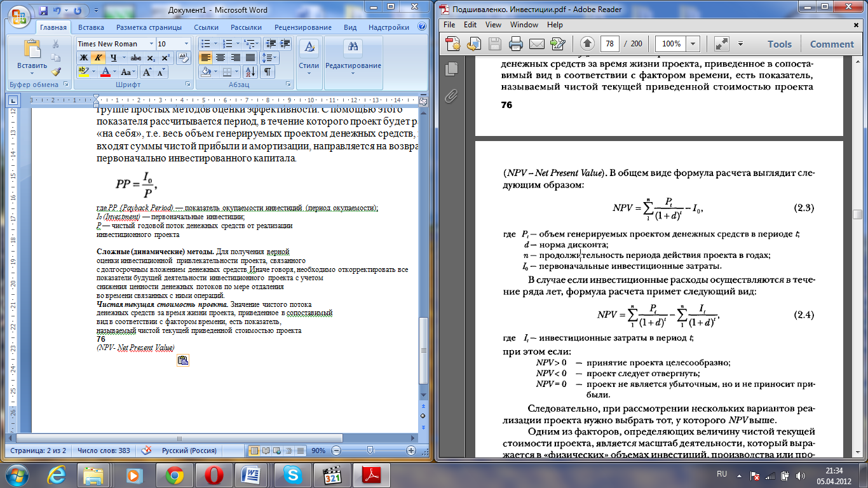Image resolution: width=868 pixels, height=488 pixels.
Task: Go to previous page arrow in Reader
Action: (x=587, y=44)
